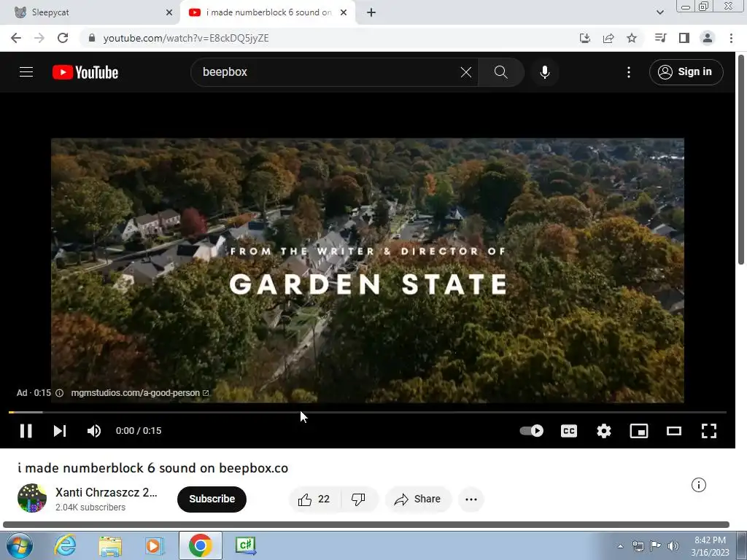Open the YouTube hamburger guide menu
The image size is (747, 560).
click(26, 72)
